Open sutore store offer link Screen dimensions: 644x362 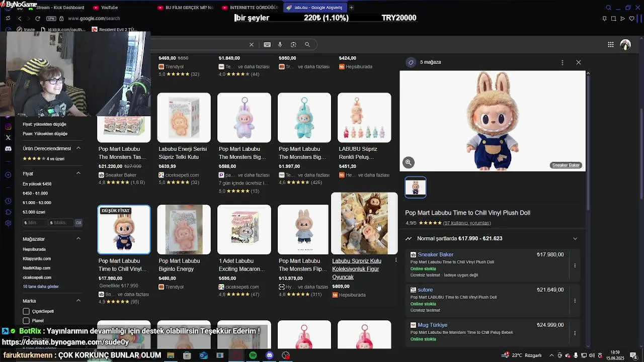(425, 290)
